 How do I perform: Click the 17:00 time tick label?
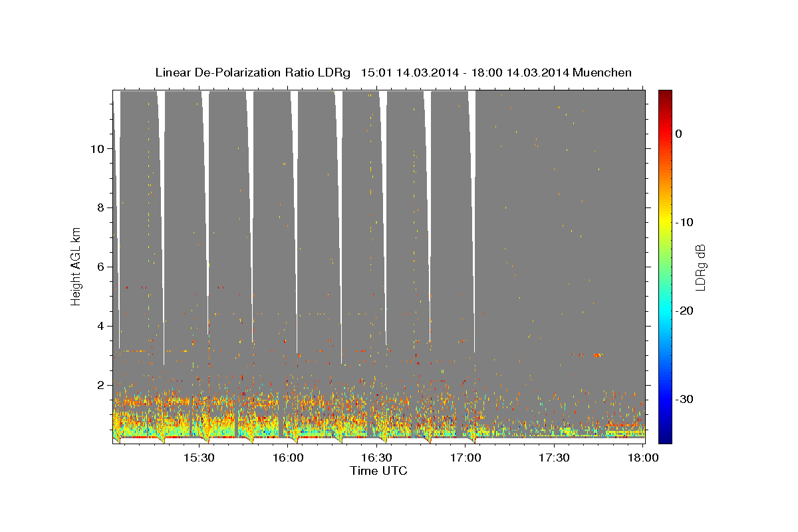point(465,458)
